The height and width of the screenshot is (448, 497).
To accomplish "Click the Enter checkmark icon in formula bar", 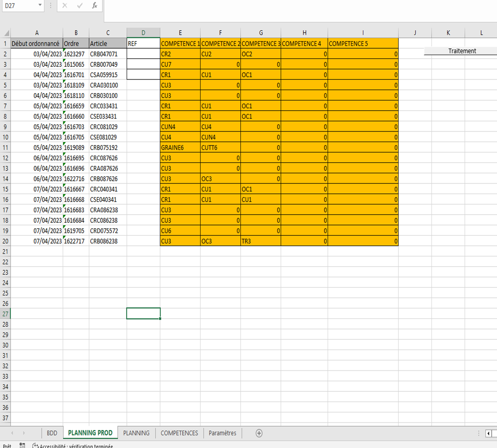I will [x=80, y=5].
